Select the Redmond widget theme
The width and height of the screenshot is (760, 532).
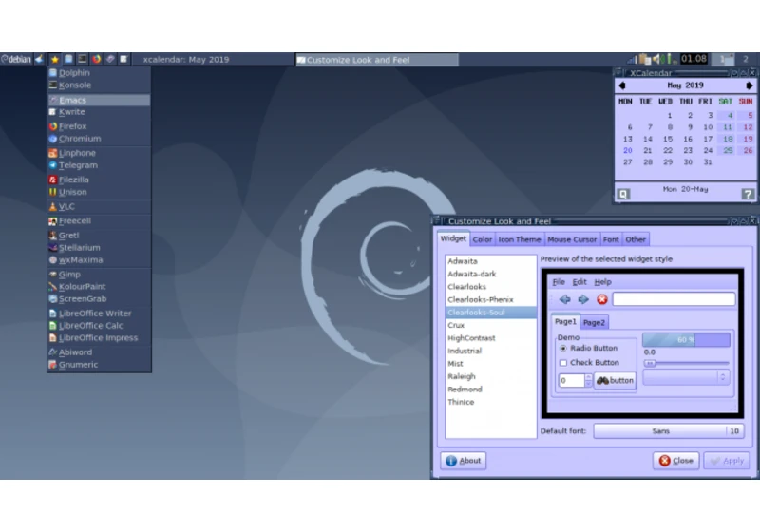(490, 389)
